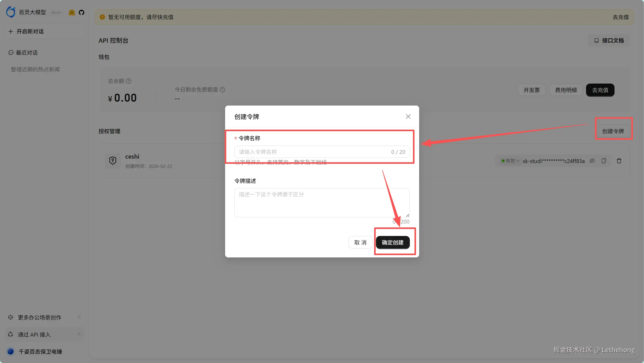Image resolution: width=644 pixels, height=363 pixels.
Task: Click the 确定创建 button
Action: [393, 242]
